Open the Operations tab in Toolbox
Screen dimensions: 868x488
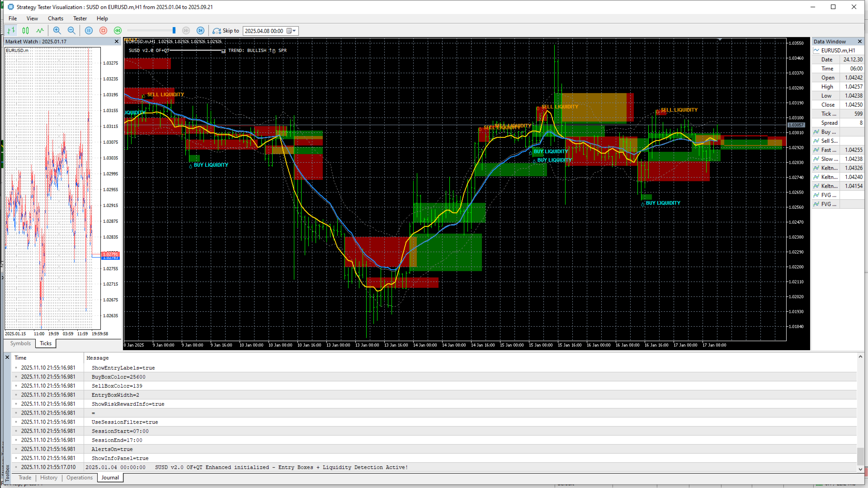[80, 478]
